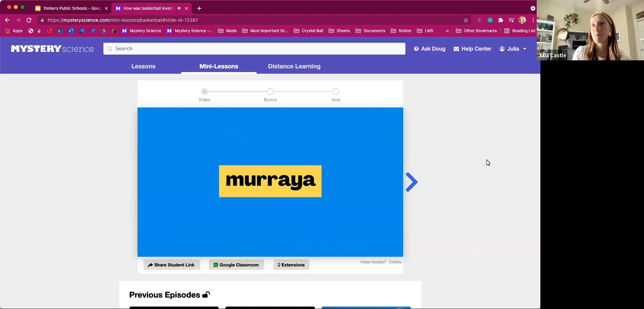Select the Bonus step circle
644x309 pixels.
(x=270, y=92)
